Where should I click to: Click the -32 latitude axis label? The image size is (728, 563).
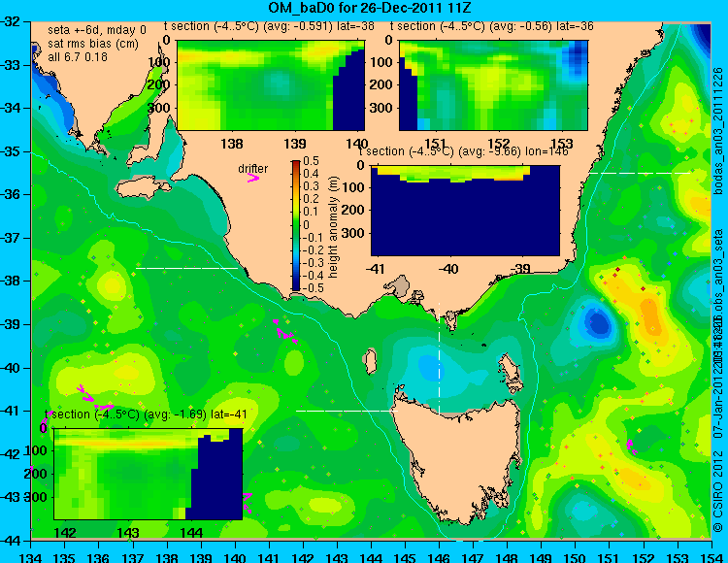(11, 21)
